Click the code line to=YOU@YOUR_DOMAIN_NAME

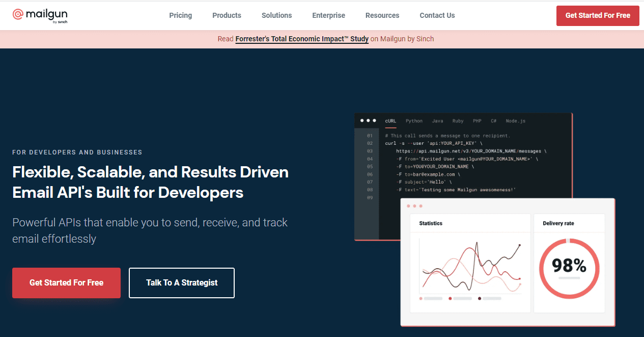point(435,167)
